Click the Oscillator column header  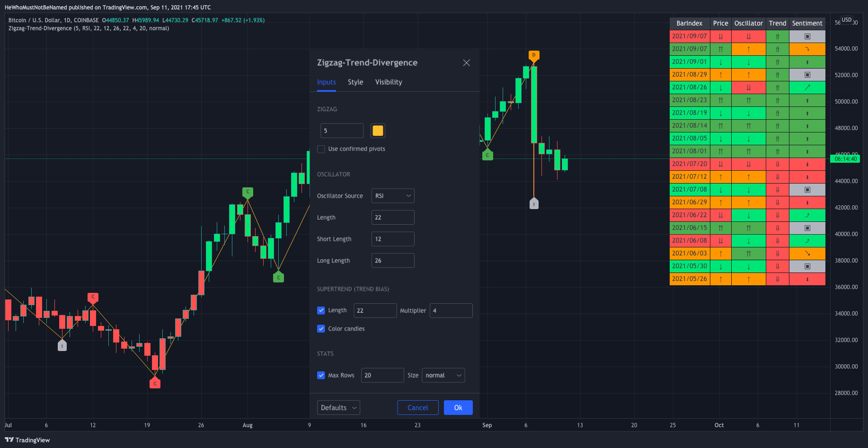(748, 23)
